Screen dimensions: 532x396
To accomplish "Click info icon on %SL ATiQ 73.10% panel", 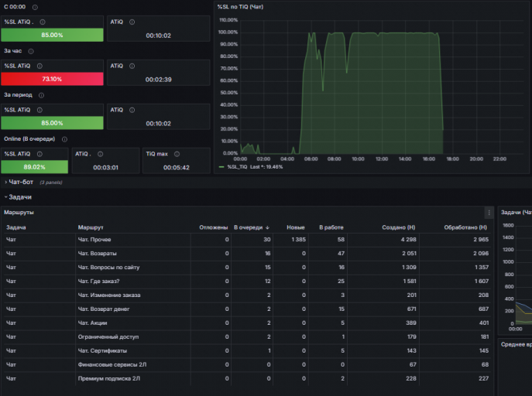I will click(x=39, y=66).
